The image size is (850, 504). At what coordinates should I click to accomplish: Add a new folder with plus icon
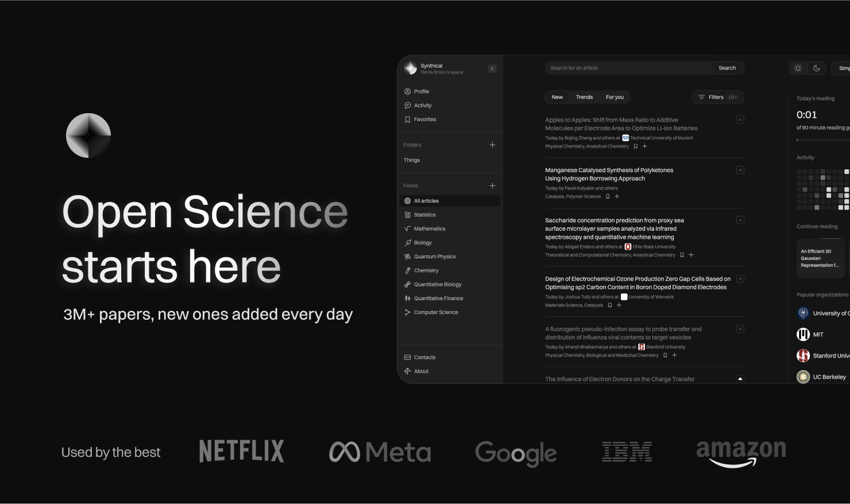[492, 145]
